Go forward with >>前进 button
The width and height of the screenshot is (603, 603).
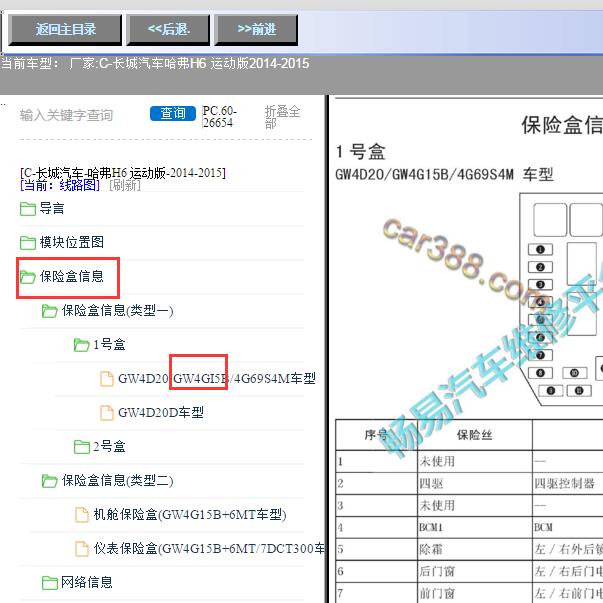pyautogui.click(x=256, y=30)
